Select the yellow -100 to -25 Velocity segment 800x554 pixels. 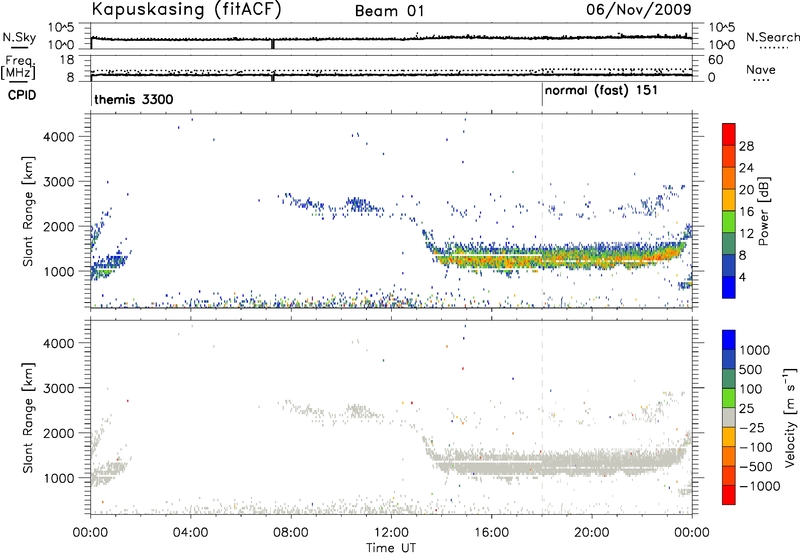(x=729, y=437)
